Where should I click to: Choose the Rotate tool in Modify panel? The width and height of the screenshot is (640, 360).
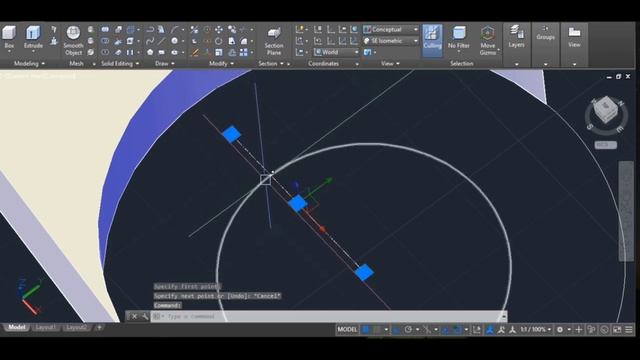pyautogui.click(x=219, y=41)
